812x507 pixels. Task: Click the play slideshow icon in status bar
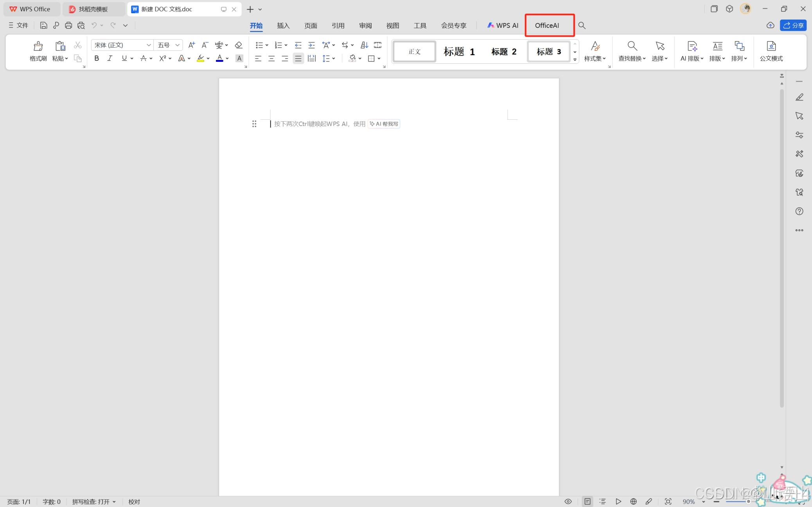point(618,502)
